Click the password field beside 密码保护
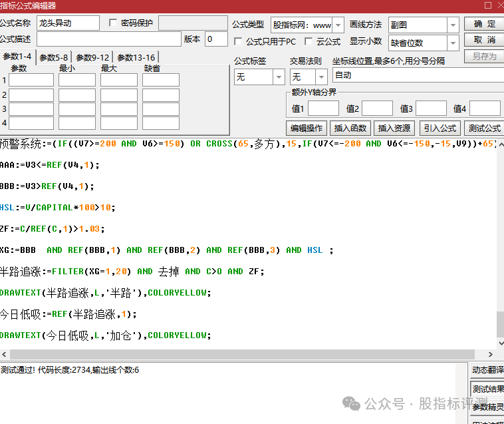This screenshot has width=504, height=424. [193, 23]
